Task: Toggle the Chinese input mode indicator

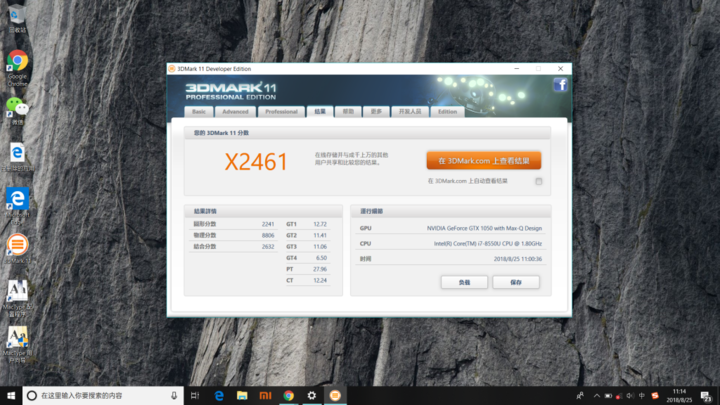Action: pos(642,395)
